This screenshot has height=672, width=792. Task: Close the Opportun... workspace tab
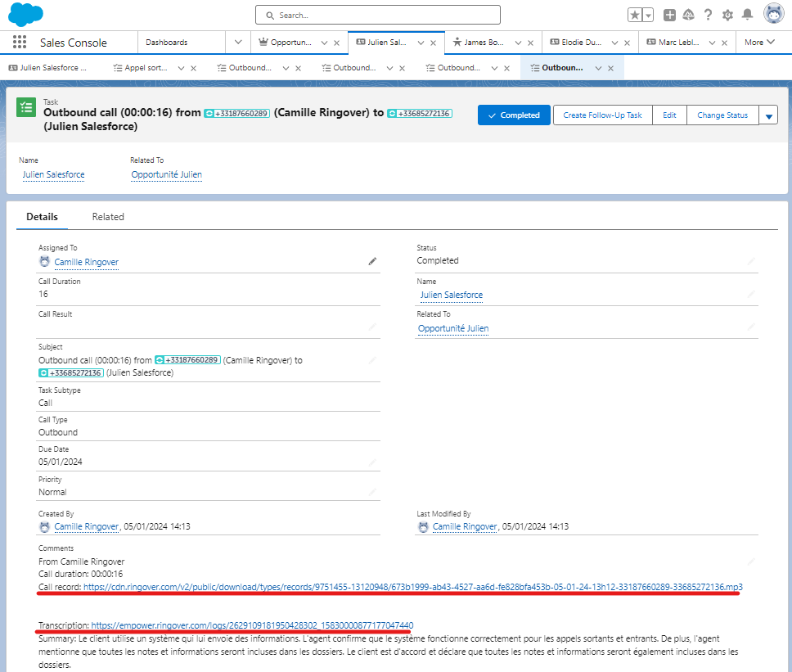pos(336,43)
